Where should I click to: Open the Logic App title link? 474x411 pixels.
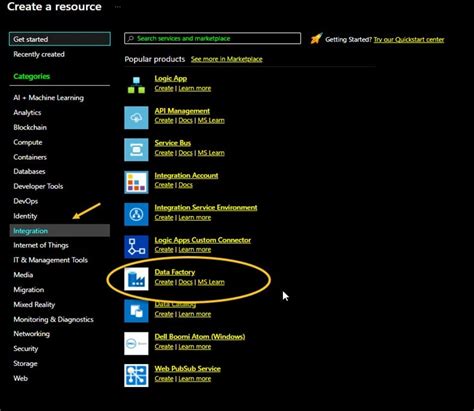point(171,79)
